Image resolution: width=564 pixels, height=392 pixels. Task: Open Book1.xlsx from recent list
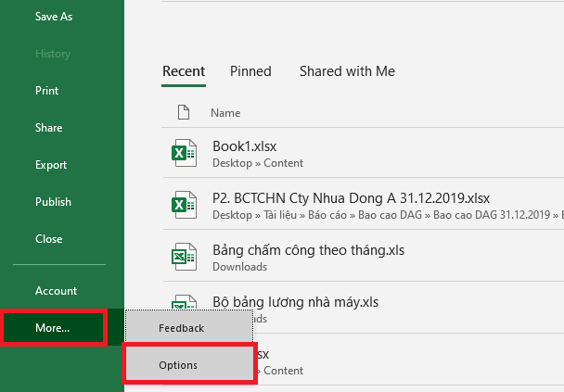[x=364, y=153]
